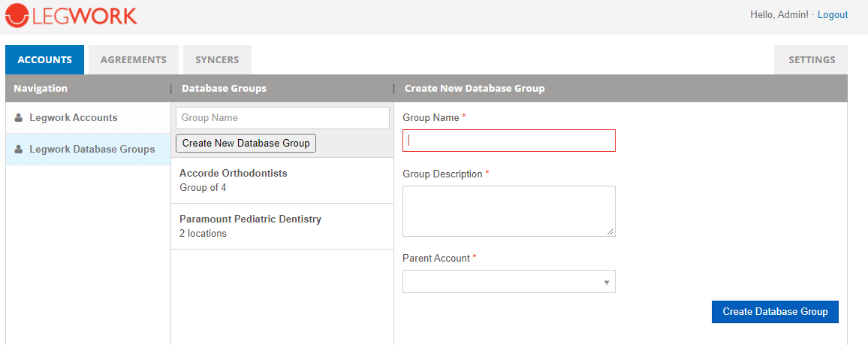Click the Legwork logo
The width and height of the screenshot is (868, 345).
pyautogui.click(x=71, y=15)
